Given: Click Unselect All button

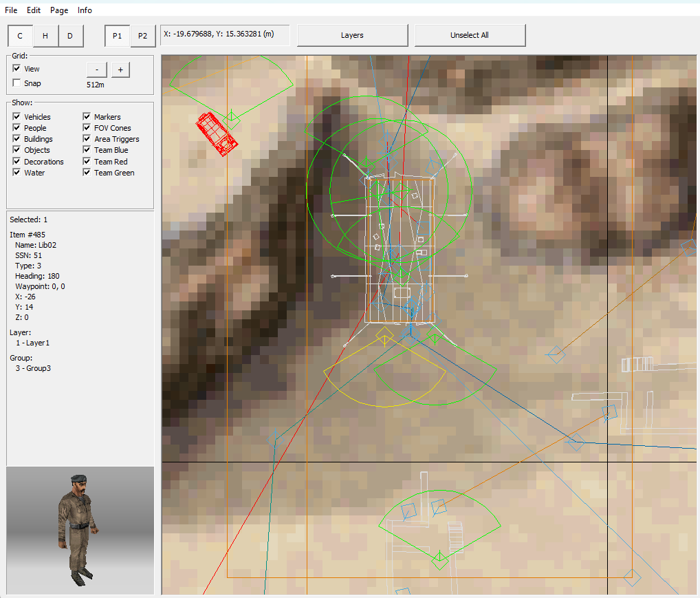Looking at the screenshot, I should (x=470, y=35).
